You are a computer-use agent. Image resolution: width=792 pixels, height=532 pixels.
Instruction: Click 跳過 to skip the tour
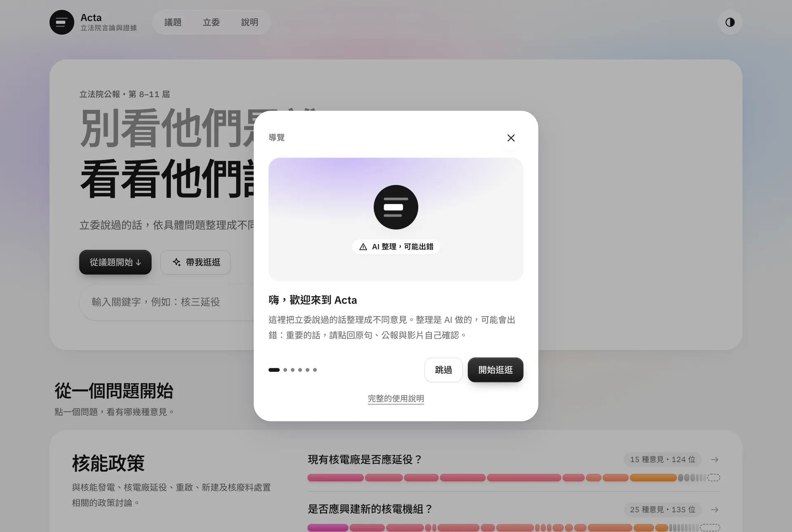(x=443, y=370)
